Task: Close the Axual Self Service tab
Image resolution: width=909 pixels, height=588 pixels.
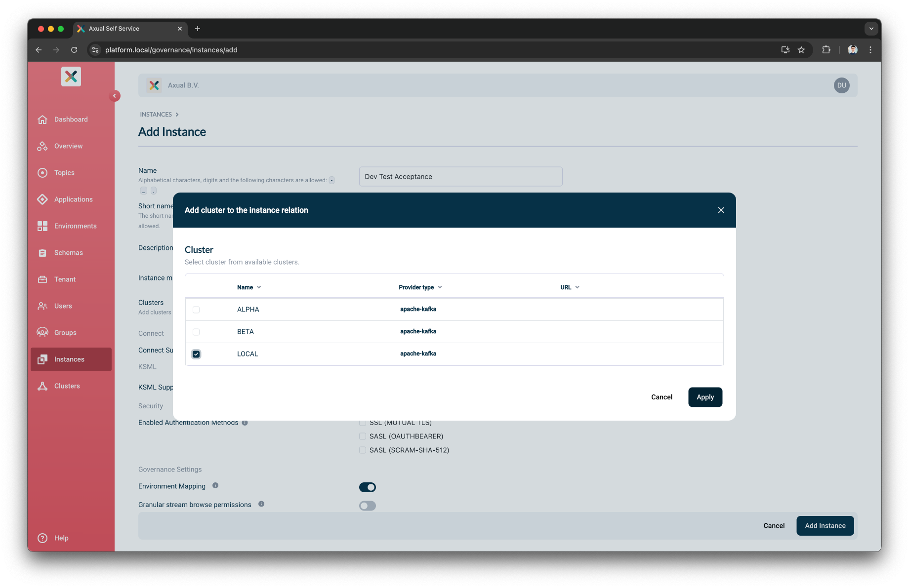Action: click(x=179, y=29)
